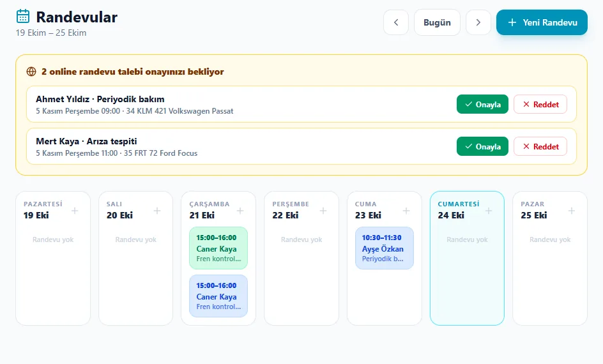The width and height of the screenshot is (603, 364).
Task: Click Randevu yok text under Pazar
Action: (550, 240)
